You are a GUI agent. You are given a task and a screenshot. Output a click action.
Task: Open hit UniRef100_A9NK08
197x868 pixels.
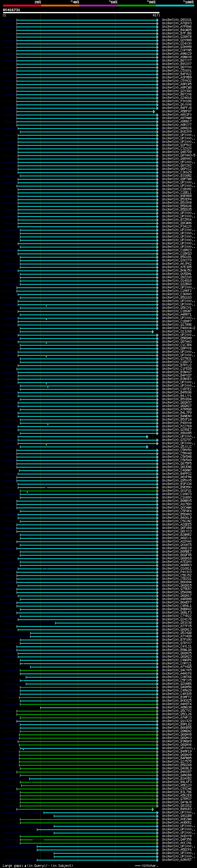click(176, 57)
